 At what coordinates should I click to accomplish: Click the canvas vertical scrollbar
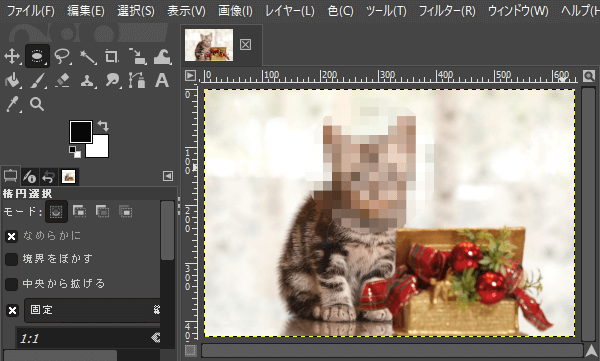[x=589, y=214]
